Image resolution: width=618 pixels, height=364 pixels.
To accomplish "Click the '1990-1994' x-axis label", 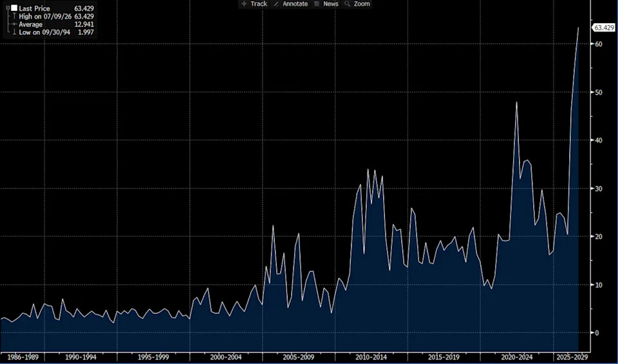I will [80, 358].
